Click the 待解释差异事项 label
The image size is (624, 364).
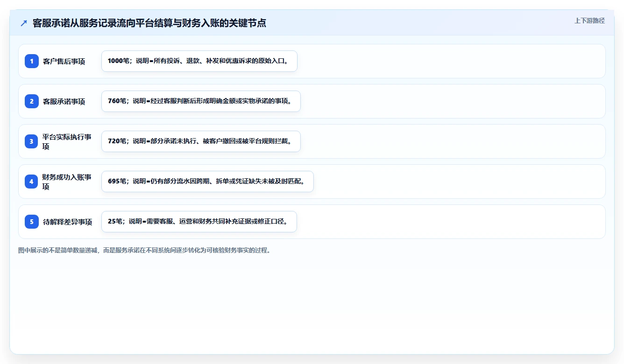(67, 222)
